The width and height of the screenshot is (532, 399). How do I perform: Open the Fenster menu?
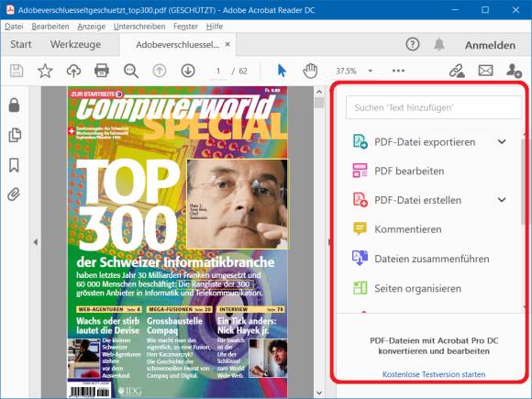coord(185,27)
